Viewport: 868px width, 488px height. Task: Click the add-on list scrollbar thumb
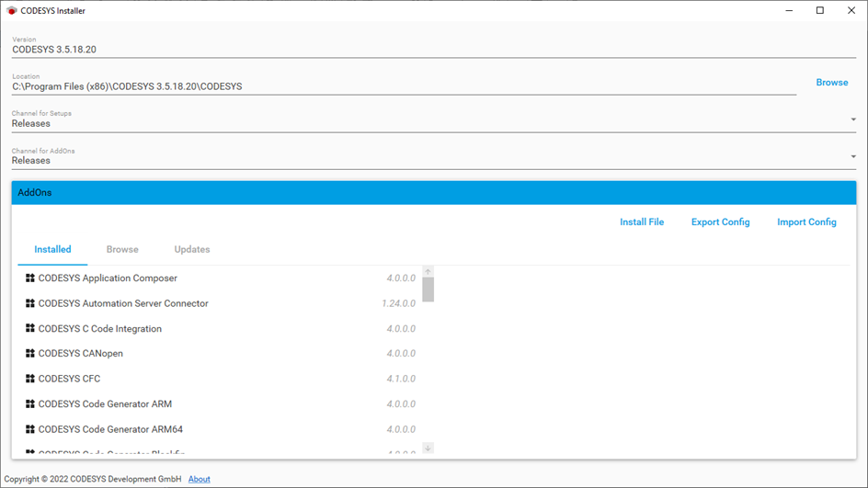tap(428, 289)
